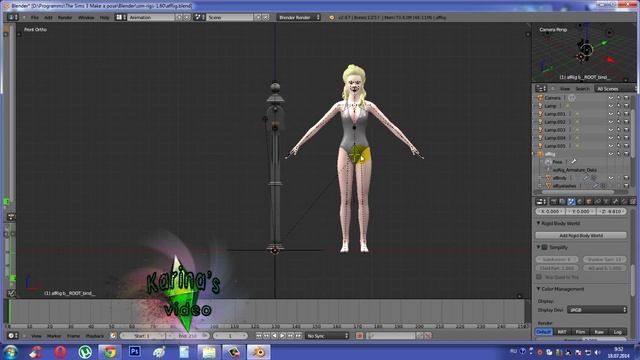Image resolution: width=640 pixels, height=360 pixels.
Task: Toggle render camera icon for Camera row
Action: pyautogui.click(x=627, y=98)
